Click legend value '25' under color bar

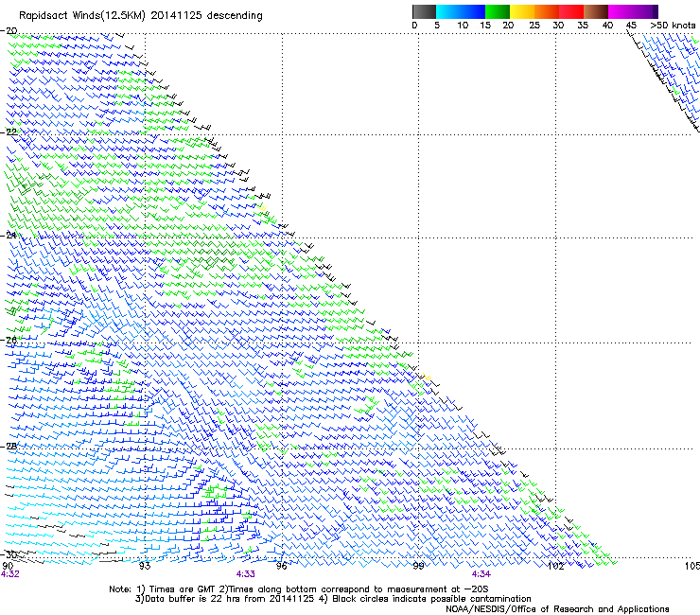[534, 25]
